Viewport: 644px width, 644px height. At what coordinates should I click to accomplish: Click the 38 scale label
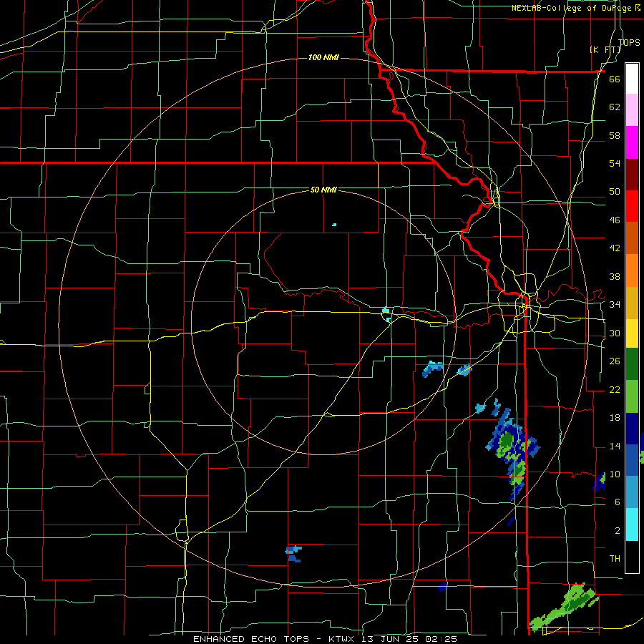coord(615,276)
